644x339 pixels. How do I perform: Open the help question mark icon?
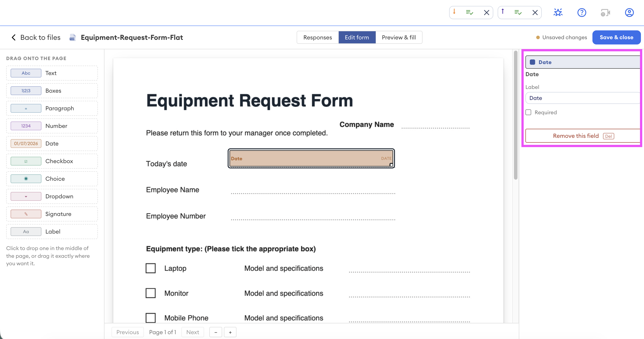(582, 13)
